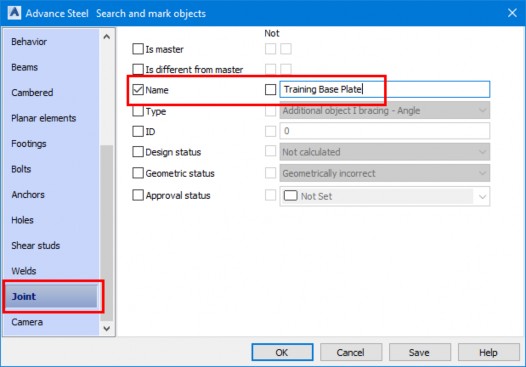
Task: Enable the Is master checkbox
Action: click(138, 49)
